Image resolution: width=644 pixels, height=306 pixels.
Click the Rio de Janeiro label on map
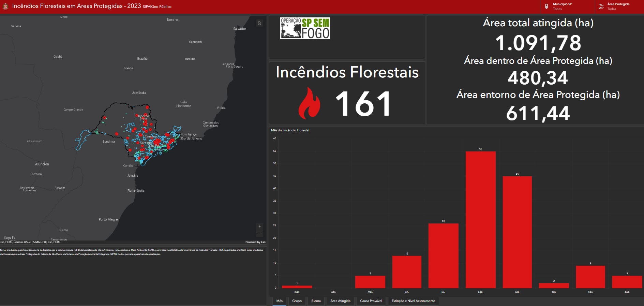pos(192,139)
